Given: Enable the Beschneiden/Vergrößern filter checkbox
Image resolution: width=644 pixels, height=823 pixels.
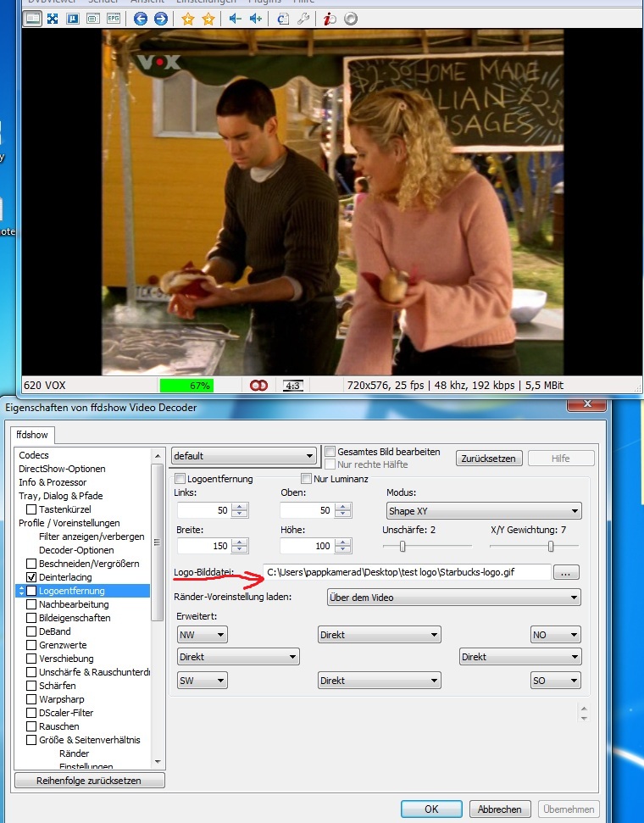Looking at the screenshot, I should point(31,563).
